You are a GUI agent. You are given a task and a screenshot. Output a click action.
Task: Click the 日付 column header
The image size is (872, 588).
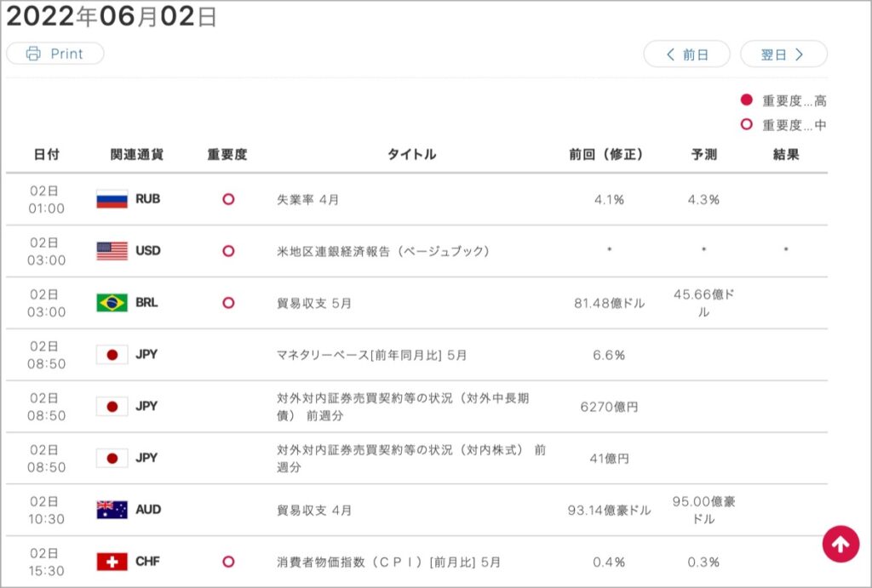[47, 155]
